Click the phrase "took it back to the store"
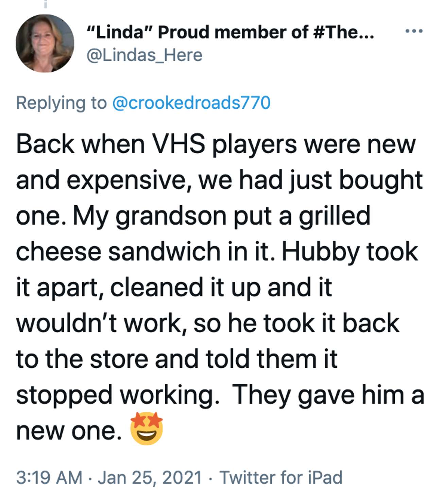This screenshot has width=442, height=504. [207, 341]
